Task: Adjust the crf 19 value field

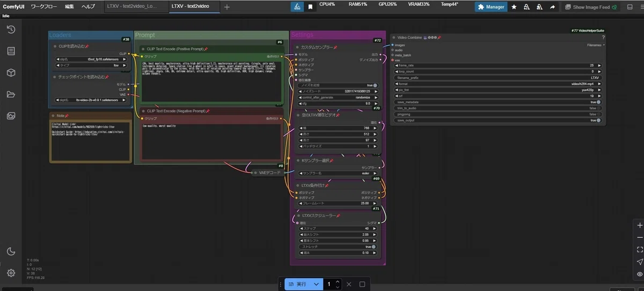Action: click(x=497, y=96)
